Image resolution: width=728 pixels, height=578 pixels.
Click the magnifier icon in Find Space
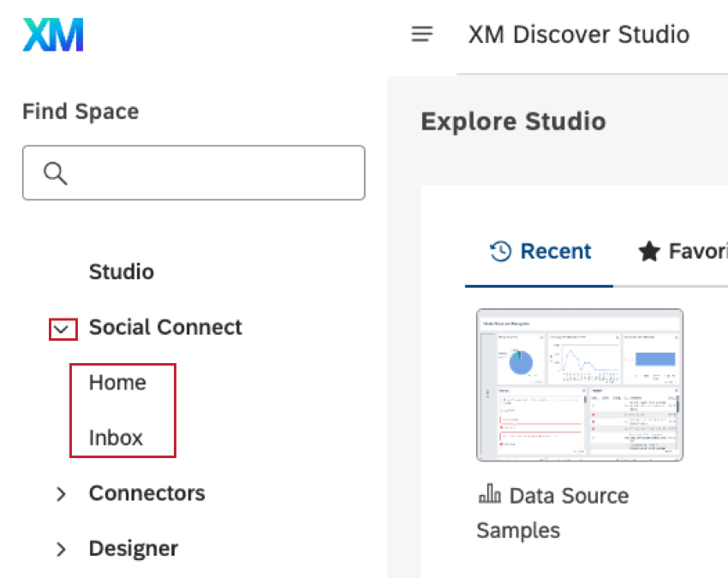point(56,174)
